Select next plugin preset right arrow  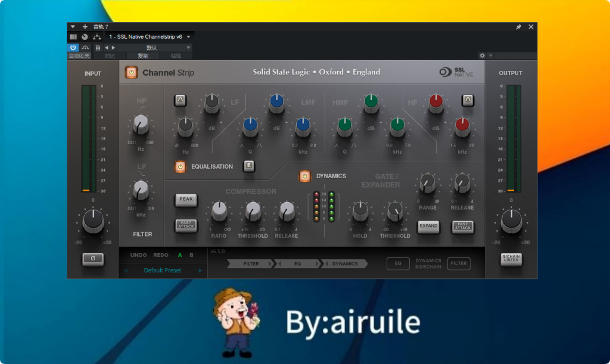[x=200, y=270]
